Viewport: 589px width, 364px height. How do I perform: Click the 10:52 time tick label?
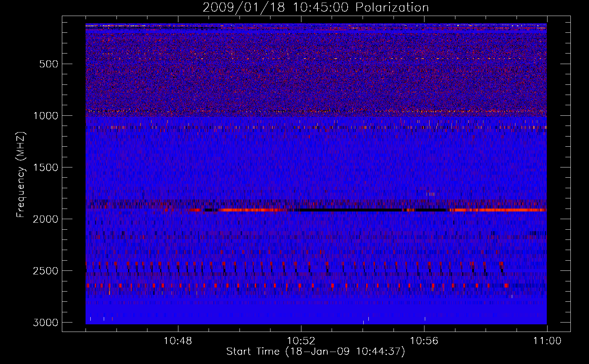[301, 341]
